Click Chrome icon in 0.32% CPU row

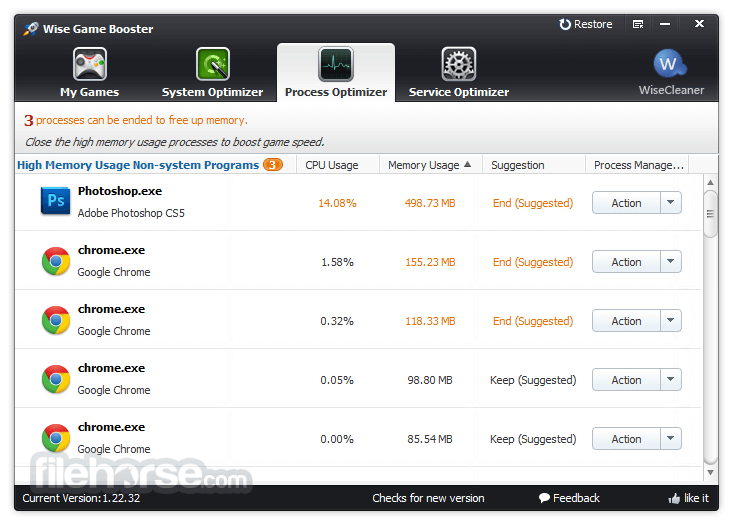point(56,320)
